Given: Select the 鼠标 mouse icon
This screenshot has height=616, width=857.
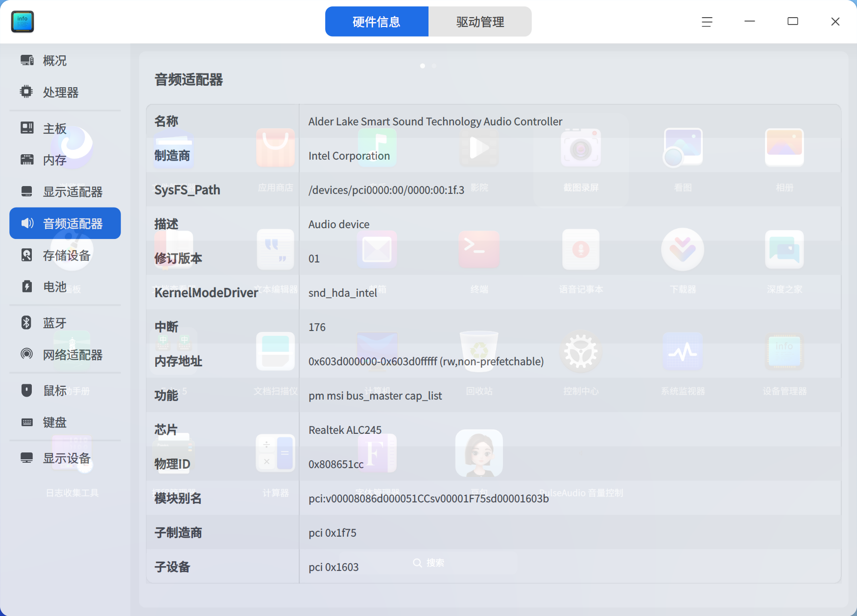Looking at the screenshot, I should (27, 390).
